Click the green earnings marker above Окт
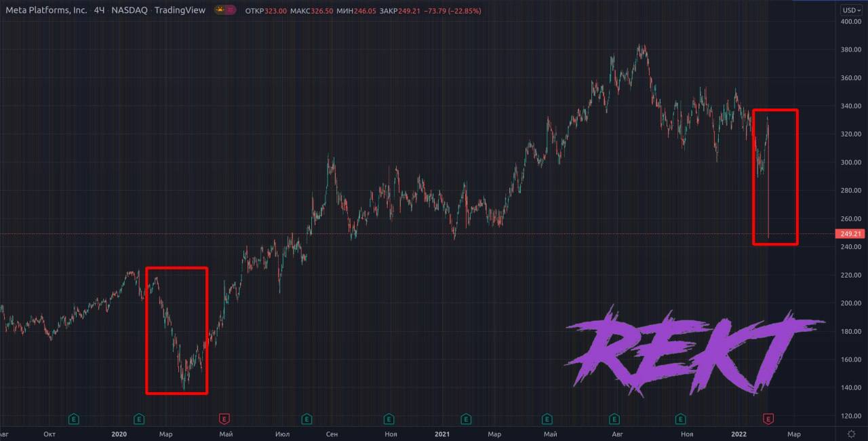 tap(73, 419)
